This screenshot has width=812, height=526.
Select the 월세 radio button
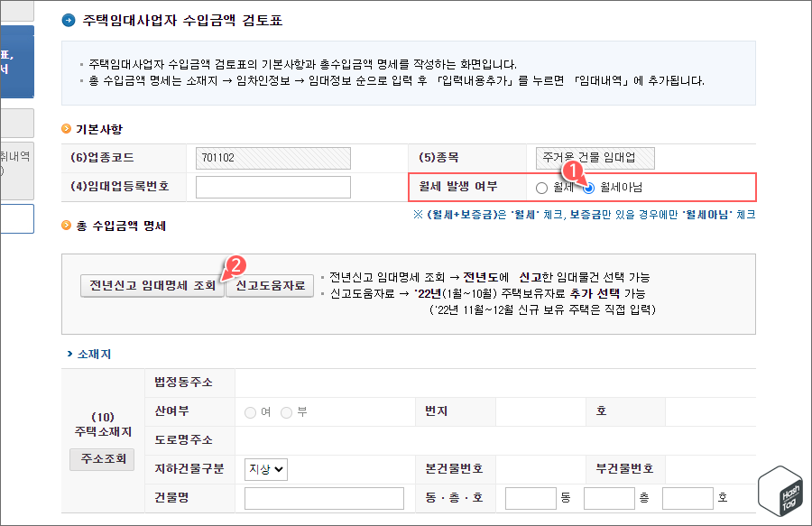[x=541, y=188]
